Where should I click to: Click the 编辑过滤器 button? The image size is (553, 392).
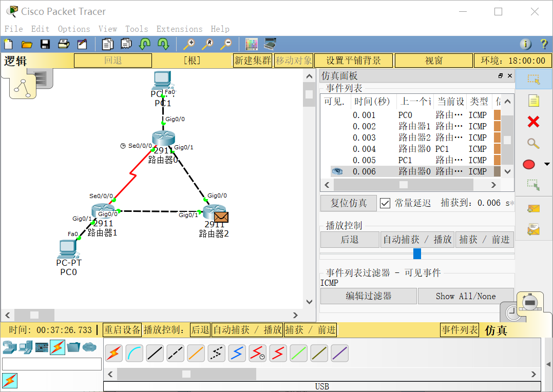point(369,296)
